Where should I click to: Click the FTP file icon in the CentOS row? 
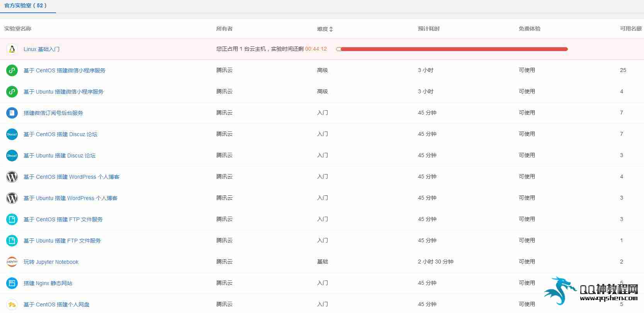pos(12,219)
